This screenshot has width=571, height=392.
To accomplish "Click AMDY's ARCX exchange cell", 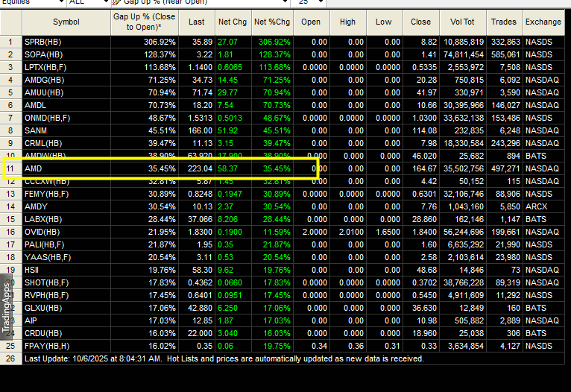I will tap(543, 206).
